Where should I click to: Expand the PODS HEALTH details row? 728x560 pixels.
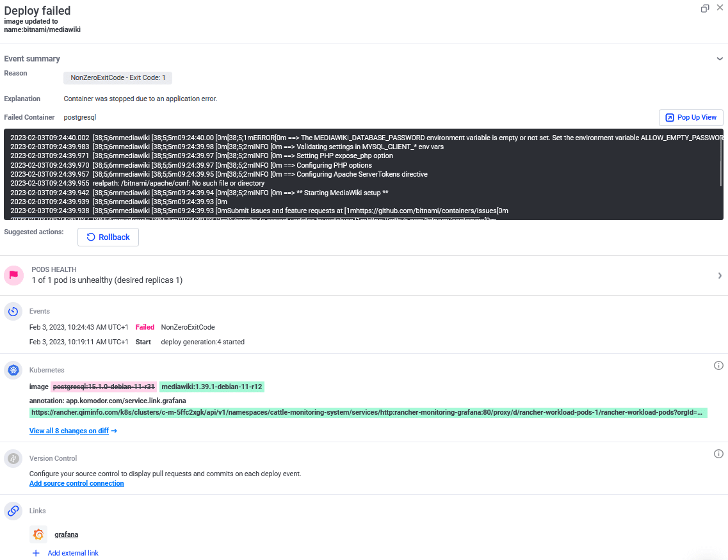point(720,275)
